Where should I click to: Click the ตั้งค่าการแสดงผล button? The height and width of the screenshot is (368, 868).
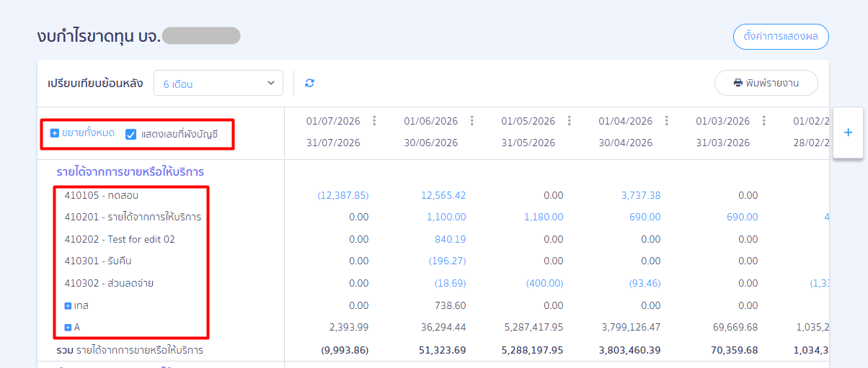point(781,36)
